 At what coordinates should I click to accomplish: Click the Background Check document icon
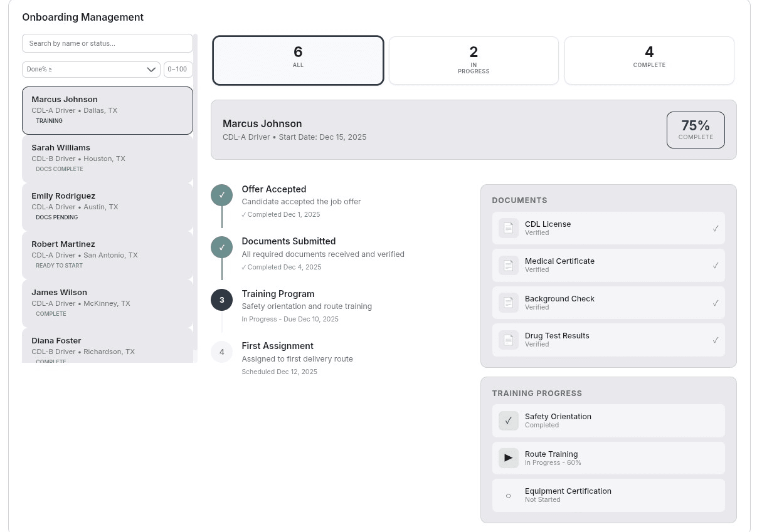point(509,303)
